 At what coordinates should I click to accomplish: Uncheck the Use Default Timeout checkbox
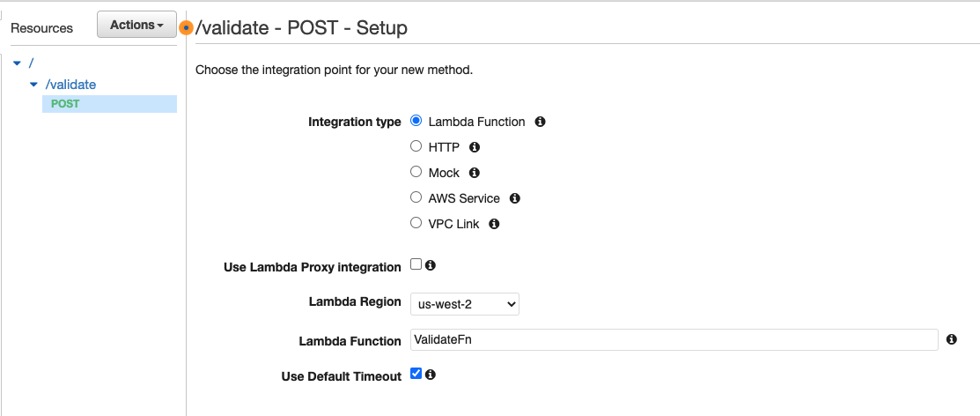pyautogui.click(x=416, y=375)
